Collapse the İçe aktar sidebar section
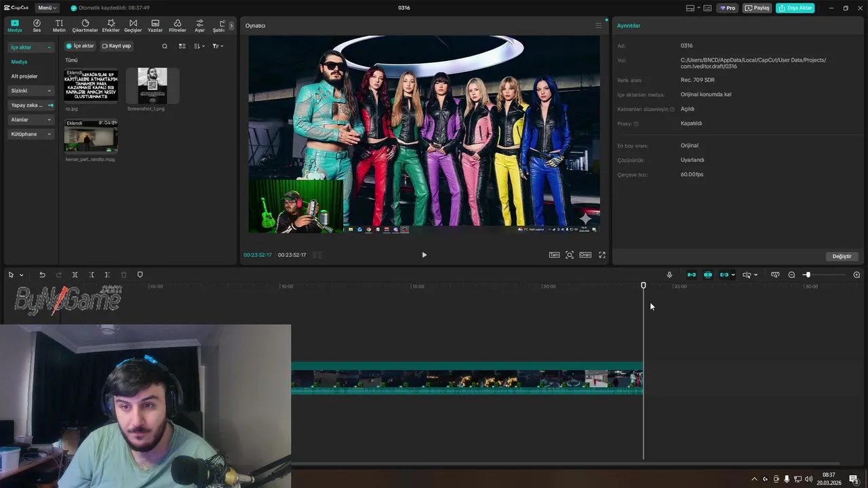The width and height of the screenshot is (868, 488). click(x=31, y=47)
